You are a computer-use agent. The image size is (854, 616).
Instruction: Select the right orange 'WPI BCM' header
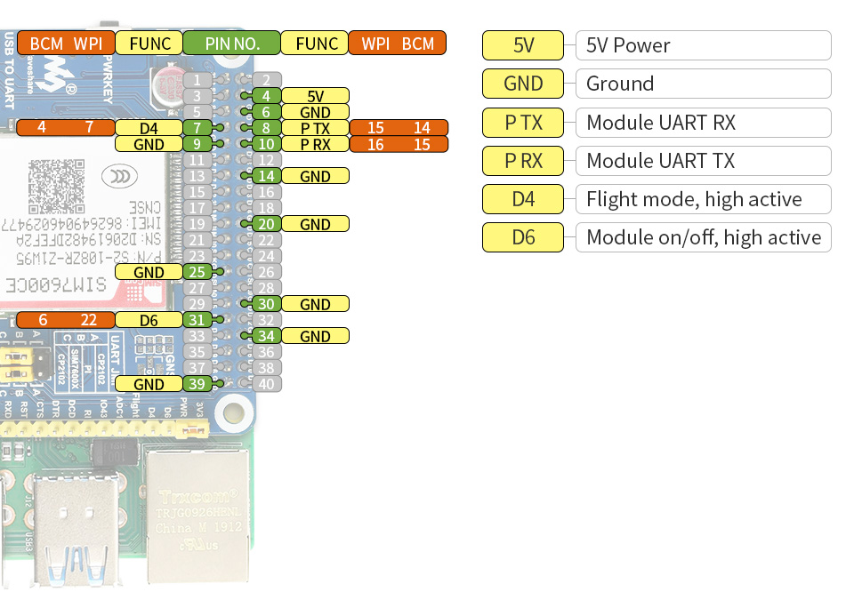[x=397, y=43]
